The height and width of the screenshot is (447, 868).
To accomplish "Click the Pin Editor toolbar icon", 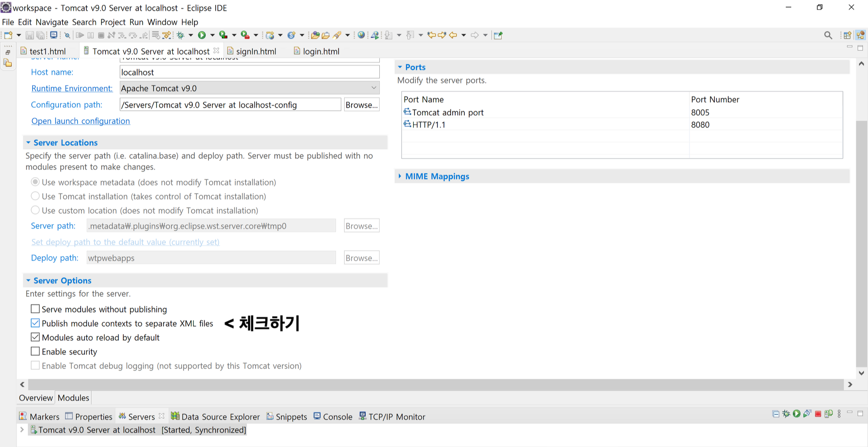I will (x=498, y=35).
